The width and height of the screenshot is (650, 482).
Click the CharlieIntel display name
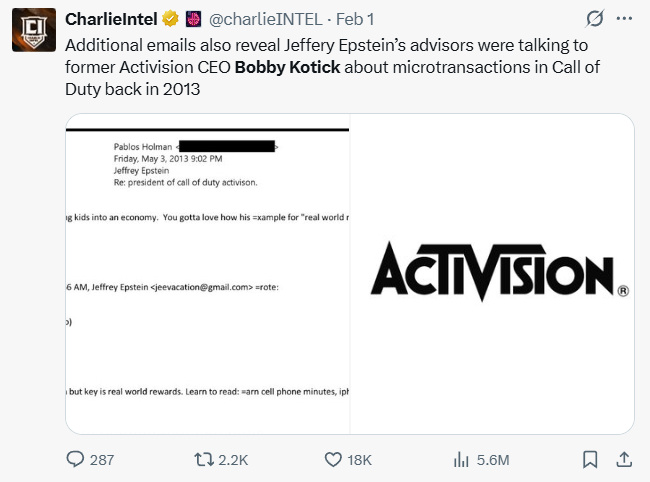click(113, 19)
